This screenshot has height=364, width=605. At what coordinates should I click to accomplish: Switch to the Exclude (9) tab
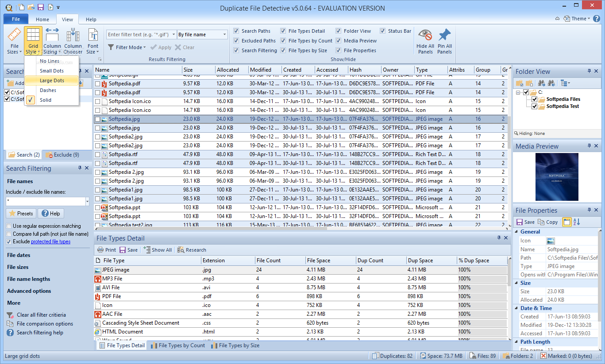[x=62, y=155]
